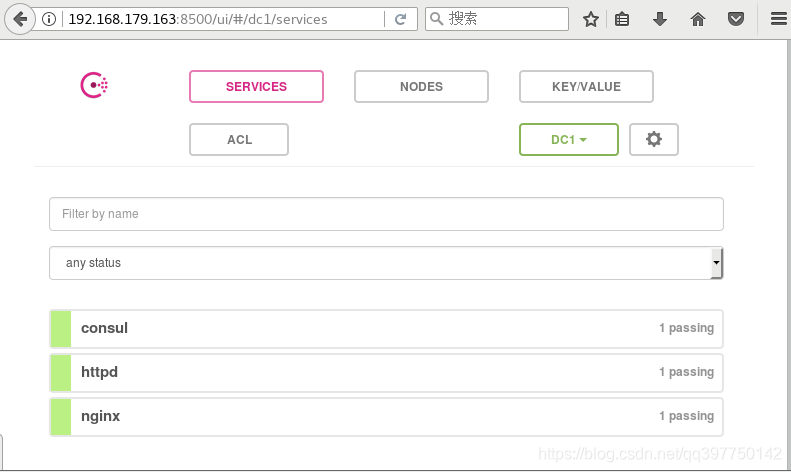
Task: Go to the browser home page icon
Action: pyautogui.click(x=698, y=19)
